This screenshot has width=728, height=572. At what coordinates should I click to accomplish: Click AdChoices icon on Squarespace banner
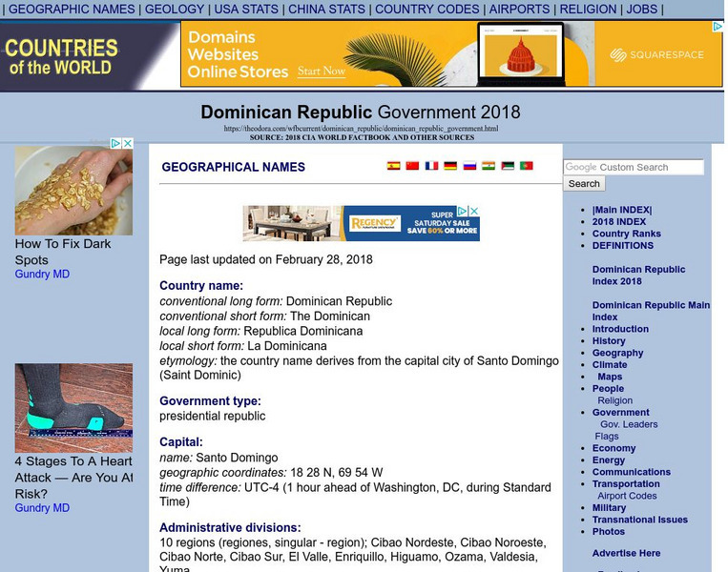[x=718, y=27]
